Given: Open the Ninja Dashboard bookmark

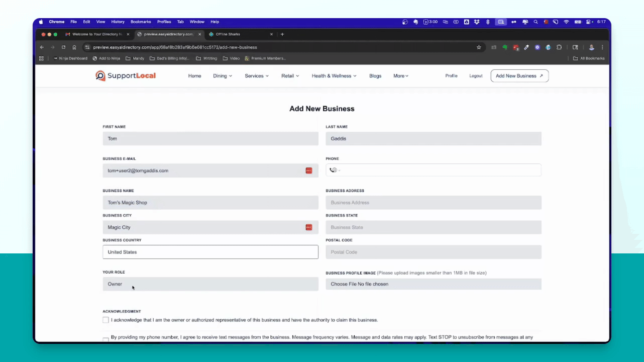Looking at the screenshot, I should click(x=70, y=58).
